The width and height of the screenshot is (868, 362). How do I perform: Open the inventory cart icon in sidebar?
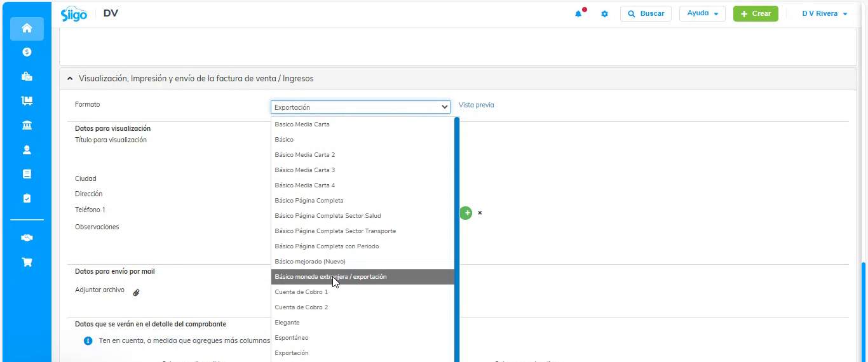pyautogui.click(x=27, y=100)
